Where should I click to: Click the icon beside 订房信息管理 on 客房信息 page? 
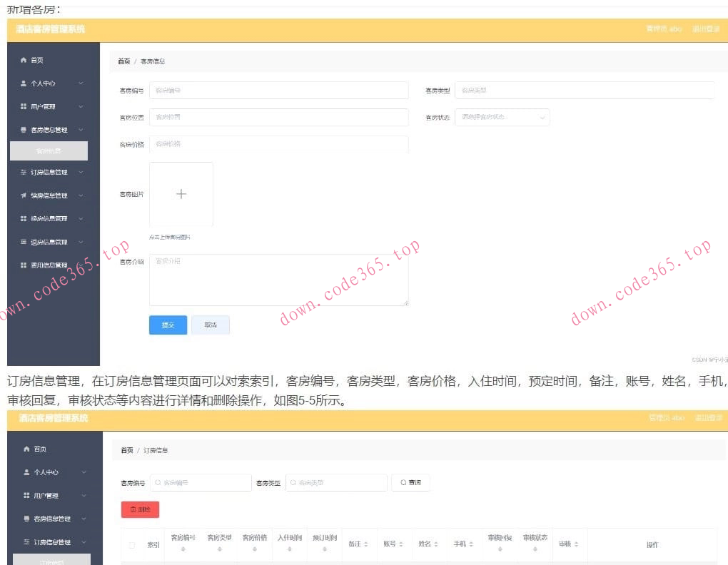(24, 172)
